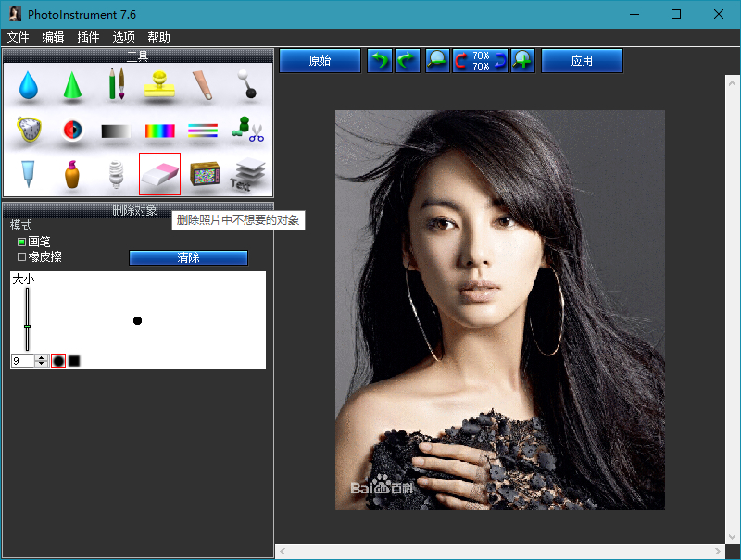Select the finger smudge tool
The height and width of the screenshot is (560, 741).
click(x=204, y=83)
